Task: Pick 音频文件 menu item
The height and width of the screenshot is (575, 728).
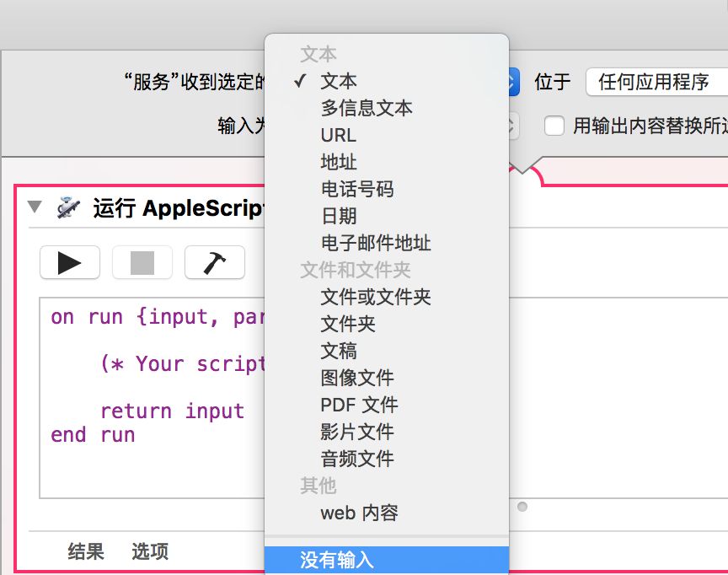Action: point(386,459)
